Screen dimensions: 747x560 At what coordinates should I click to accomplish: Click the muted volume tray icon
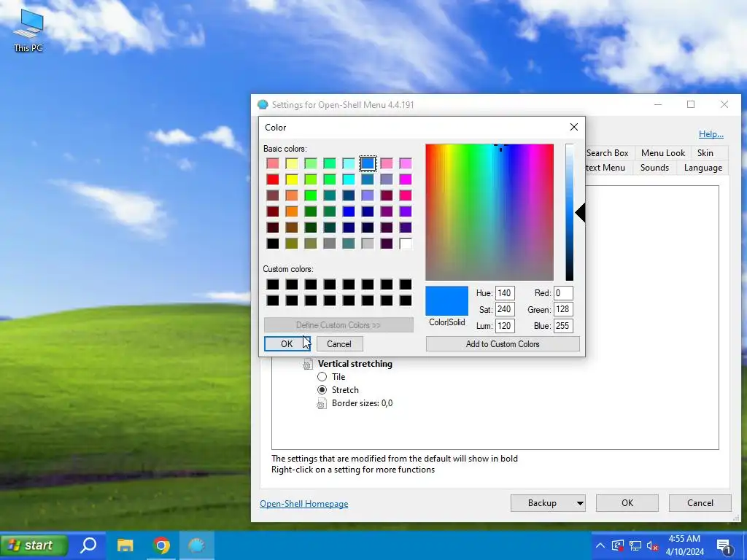click(653, 545)
